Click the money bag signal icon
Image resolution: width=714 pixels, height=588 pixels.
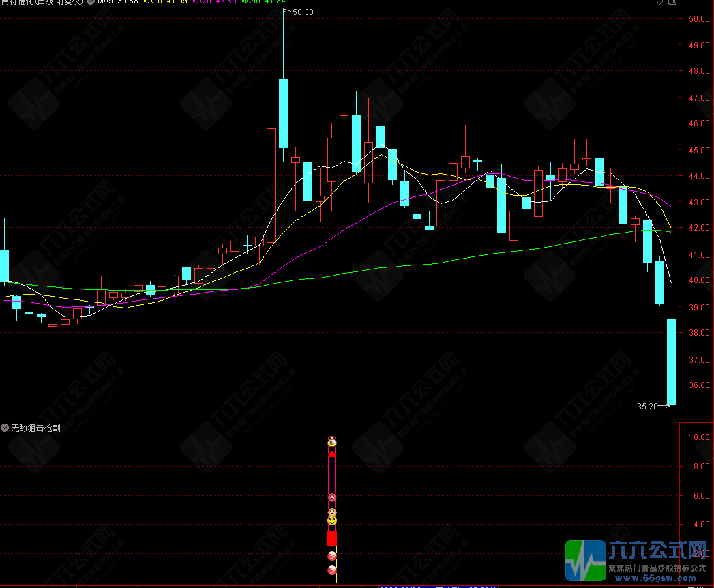pyautogui.click(x=332, y=441)
